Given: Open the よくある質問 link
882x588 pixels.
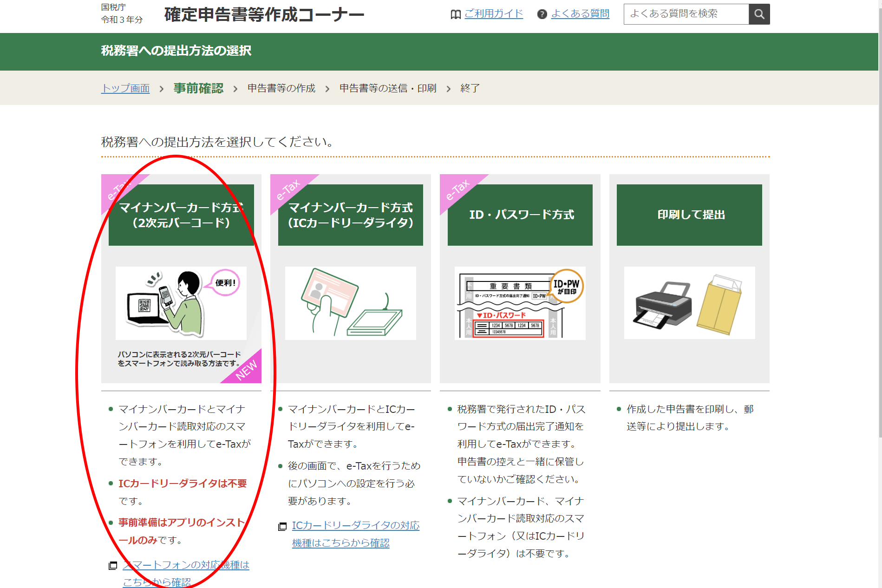Looking at the screenshot, I should pos(580,14).
